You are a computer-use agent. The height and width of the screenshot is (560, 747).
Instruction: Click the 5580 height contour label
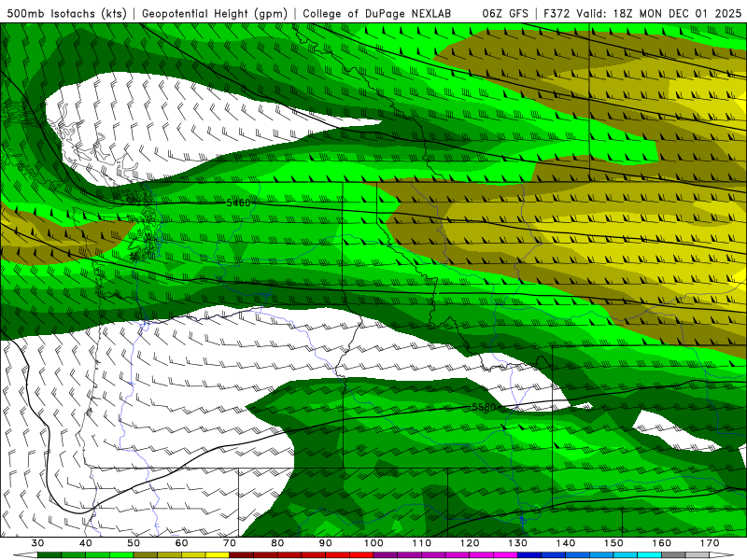[x=484, y=407]
